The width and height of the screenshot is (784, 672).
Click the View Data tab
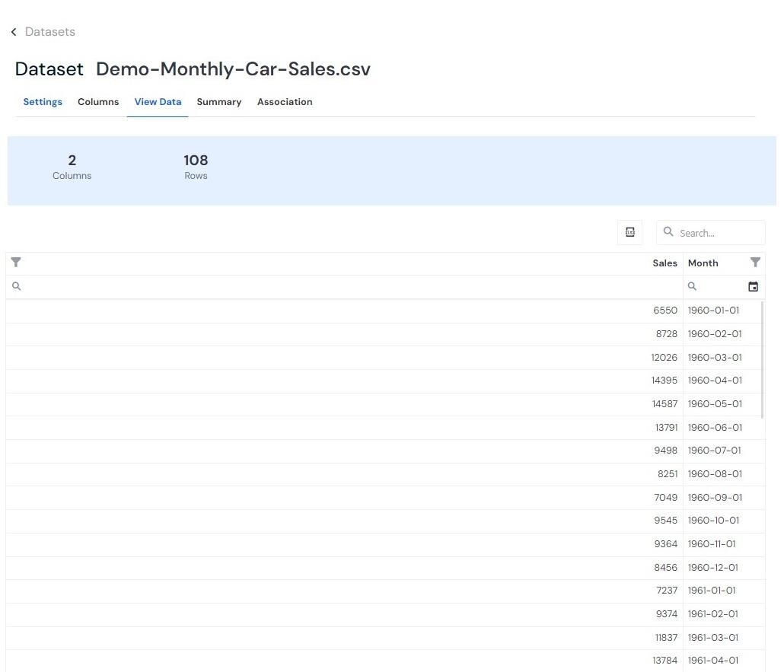[158, 102]
